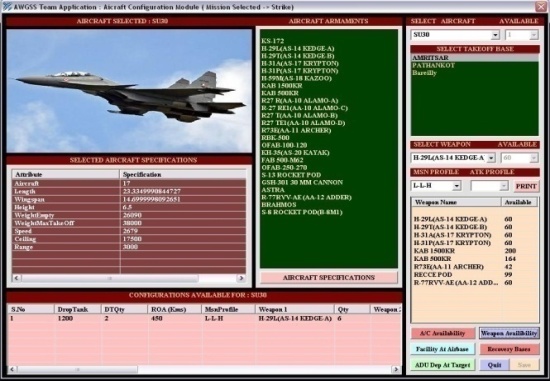Image resolution: width=550 pixels, height=381 pixels.
Task: Select OFAB-250-270 armament
Action: (284, 168)
